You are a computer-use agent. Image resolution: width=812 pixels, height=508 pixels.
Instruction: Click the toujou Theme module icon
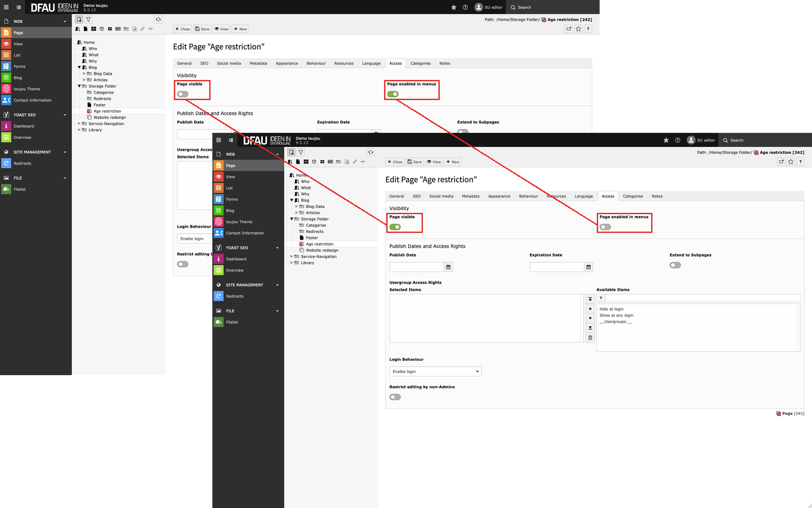(x=219, y=222)
